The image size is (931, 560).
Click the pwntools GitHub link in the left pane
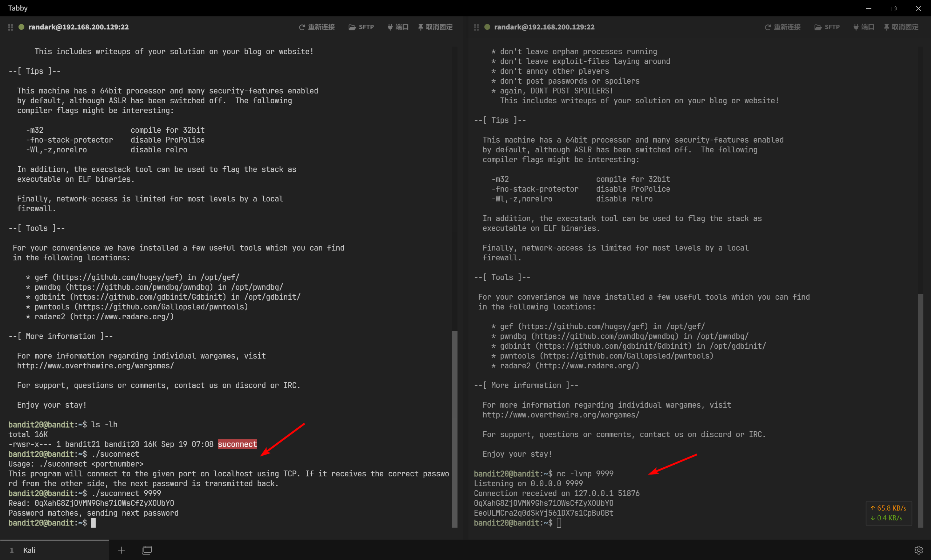click(x=161, y=307)
